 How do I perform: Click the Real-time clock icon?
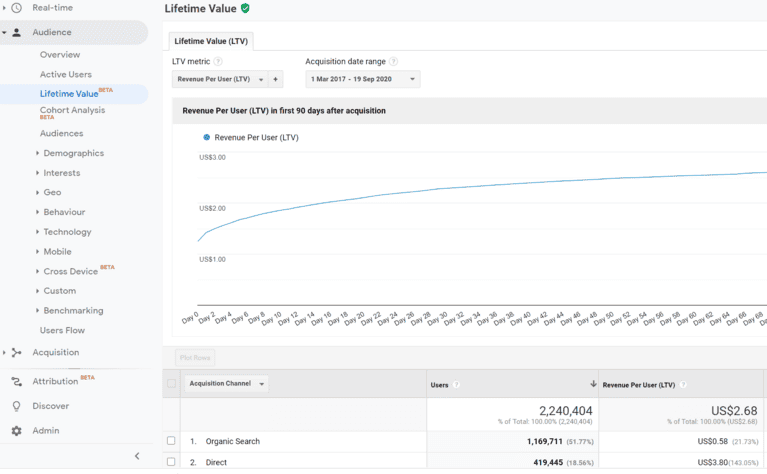[16, 8]
